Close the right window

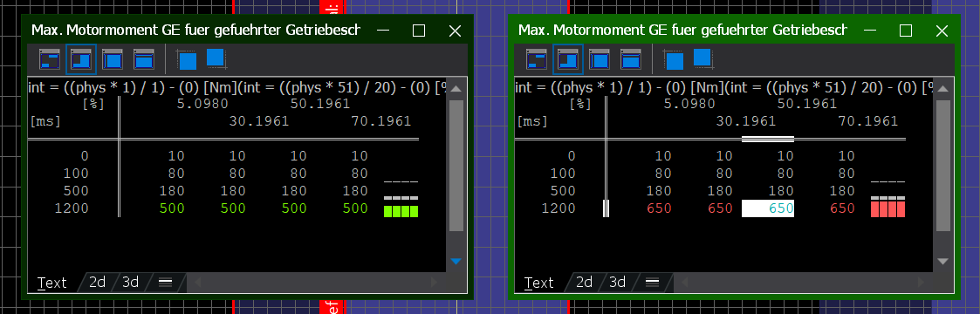(x=942, y=31)
